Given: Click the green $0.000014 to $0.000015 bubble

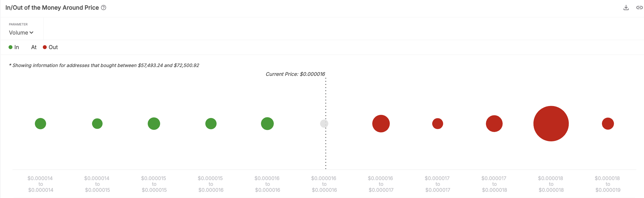Looking at the screenshot, I should (97, 123).
